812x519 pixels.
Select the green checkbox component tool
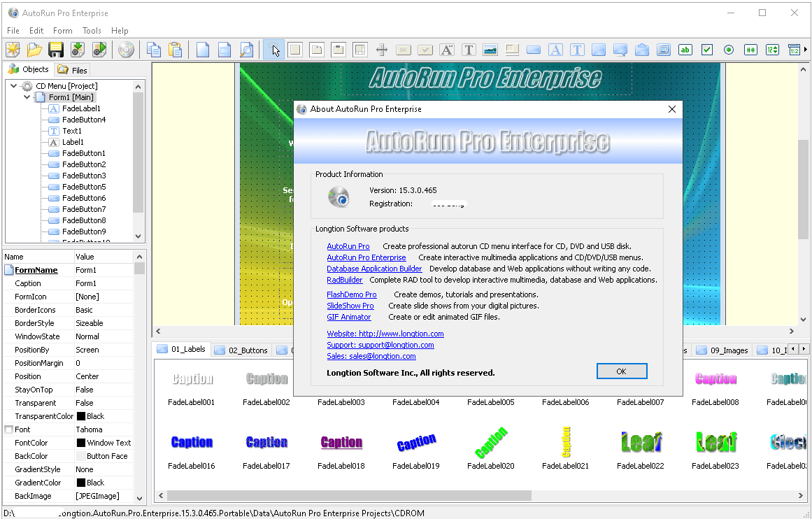707,50
